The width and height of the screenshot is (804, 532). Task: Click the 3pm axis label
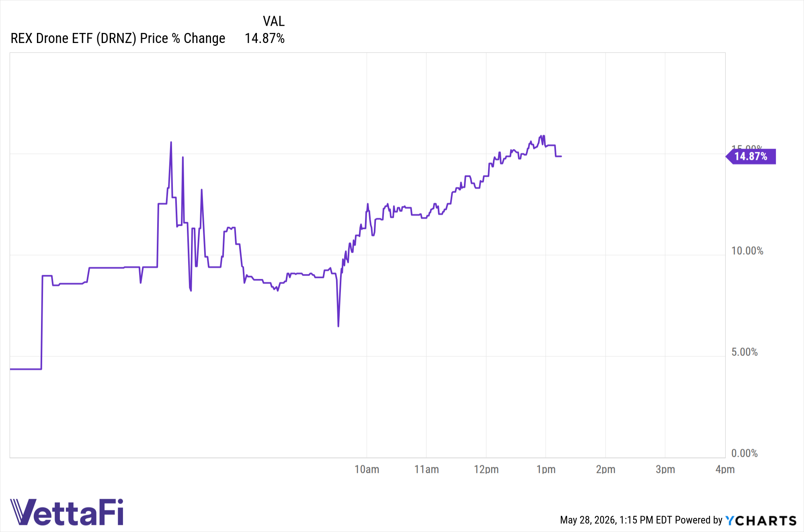(x=665, y=469)
